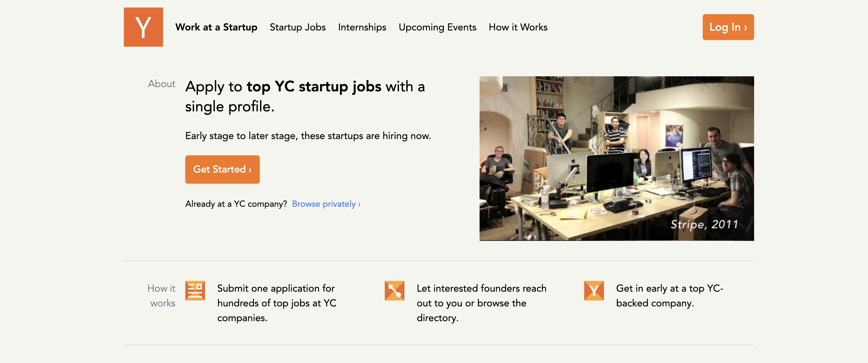Click the application form icon

(x=195, y=290)
